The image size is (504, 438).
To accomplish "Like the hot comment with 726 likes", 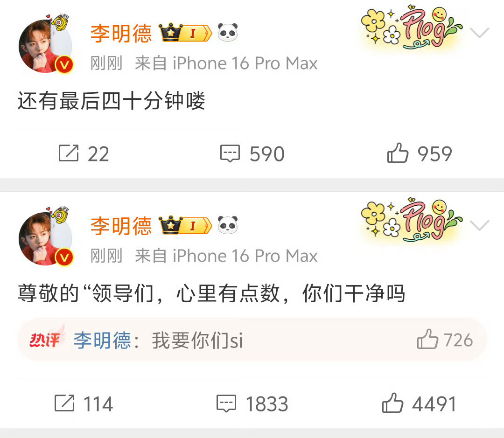I will pyautogui.click(x=427, y=339).
